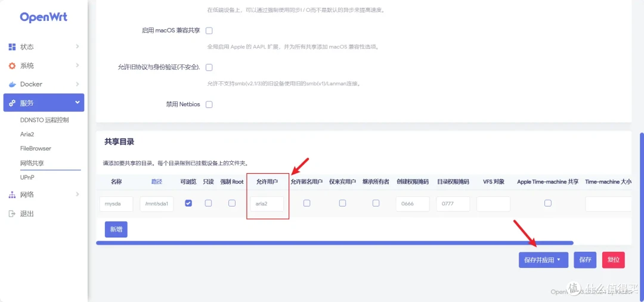Toggle the 禁用 Netbios checkbox

coord(209,104)
